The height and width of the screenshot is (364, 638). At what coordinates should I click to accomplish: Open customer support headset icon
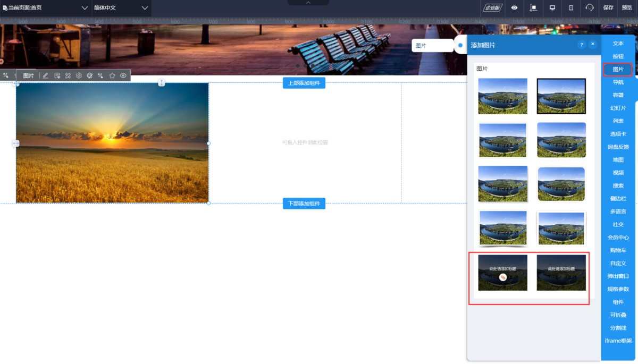(x=590, y=8)
